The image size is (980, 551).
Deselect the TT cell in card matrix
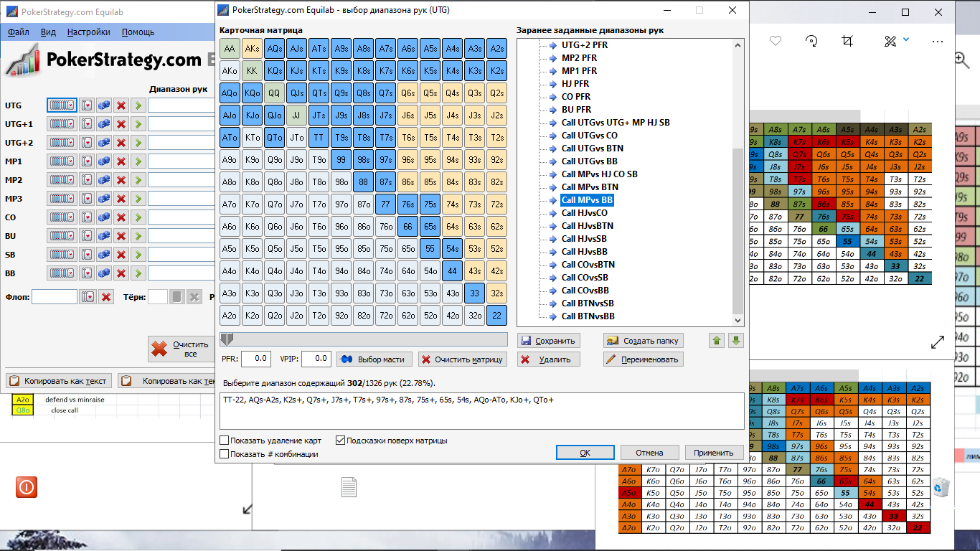pyautogui.click(x=319, y=138)
